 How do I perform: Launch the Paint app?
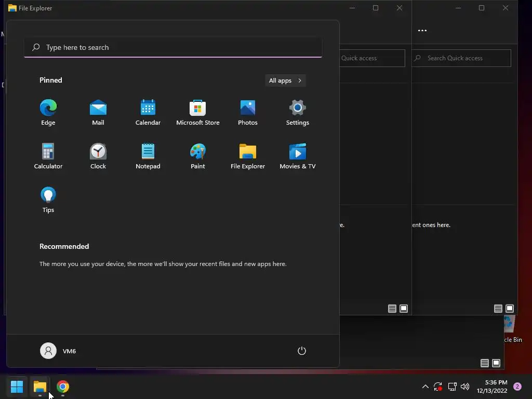[198, 156]
